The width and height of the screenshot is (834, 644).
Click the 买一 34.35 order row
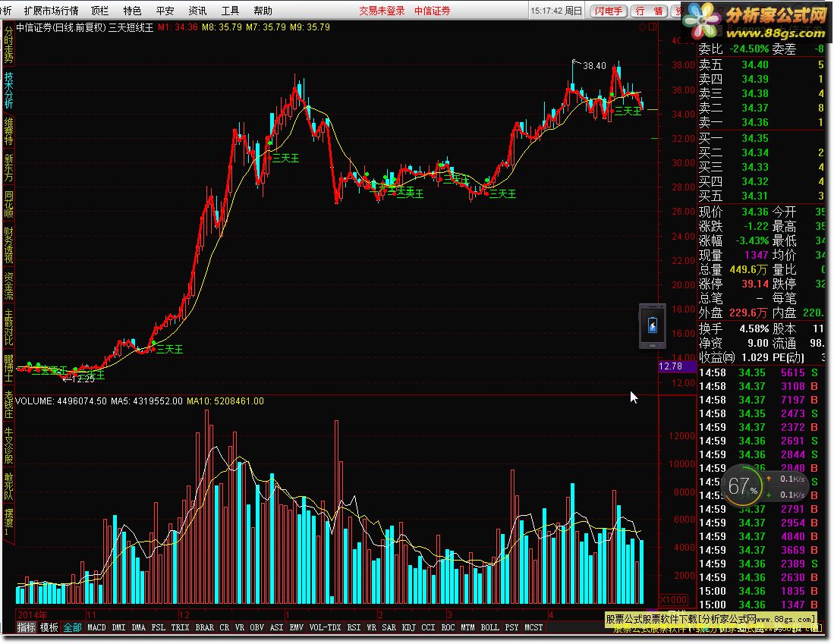click(x=762, y=138)
